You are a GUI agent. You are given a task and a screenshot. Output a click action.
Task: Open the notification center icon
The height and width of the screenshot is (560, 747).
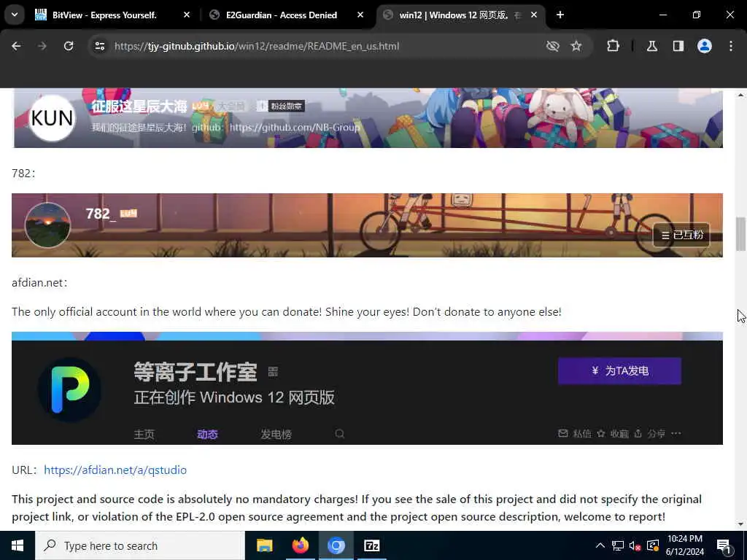coord(724,545)
